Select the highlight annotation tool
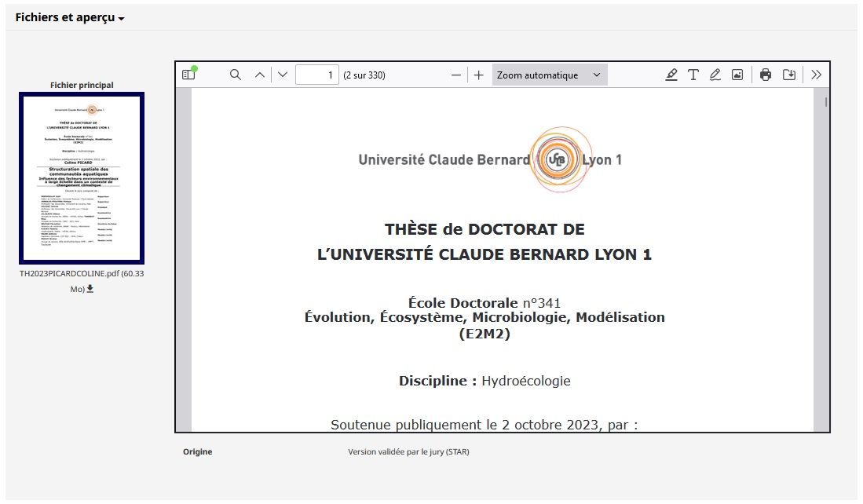This screenshot has height=504, width=863. [671, 75]
